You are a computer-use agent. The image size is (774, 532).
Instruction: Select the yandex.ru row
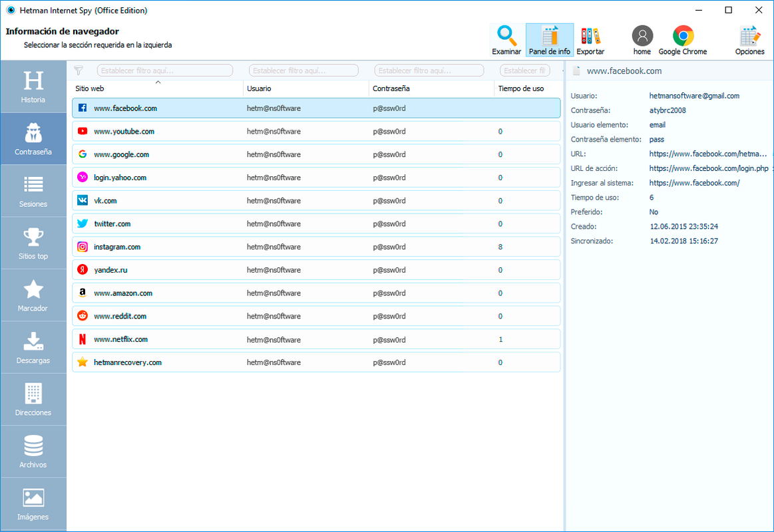click(316, 270)
